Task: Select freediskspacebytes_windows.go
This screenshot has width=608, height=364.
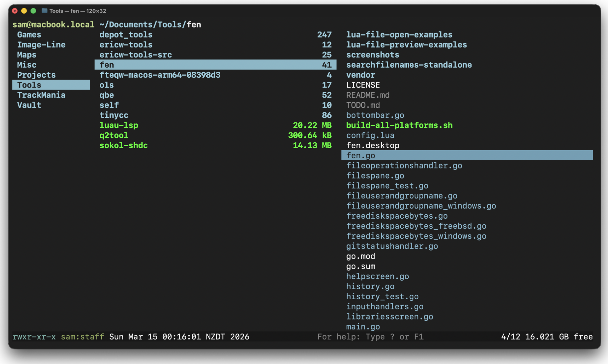Action: 416,236
